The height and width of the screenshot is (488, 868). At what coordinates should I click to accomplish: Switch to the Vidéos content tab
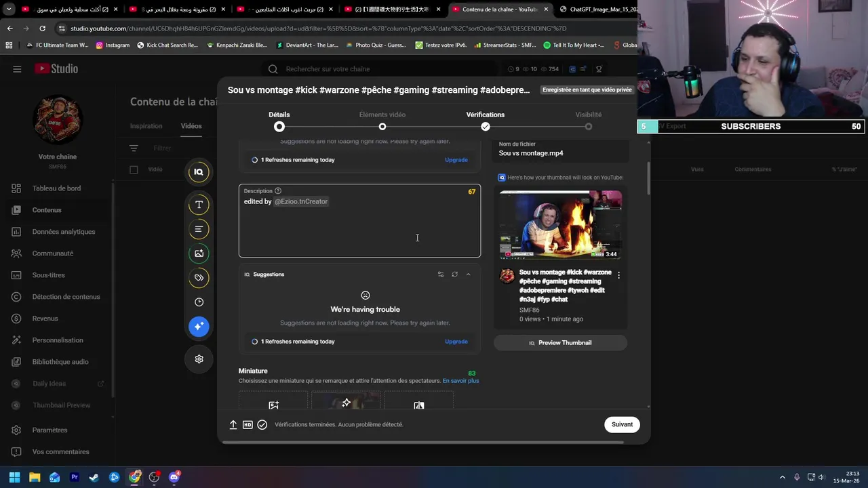coord(191,126)
